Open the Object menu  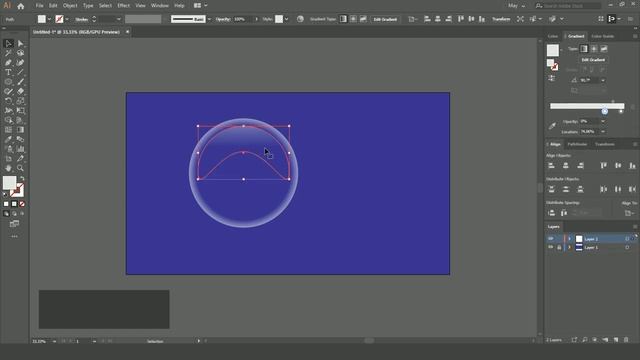(x=70, y=6)
